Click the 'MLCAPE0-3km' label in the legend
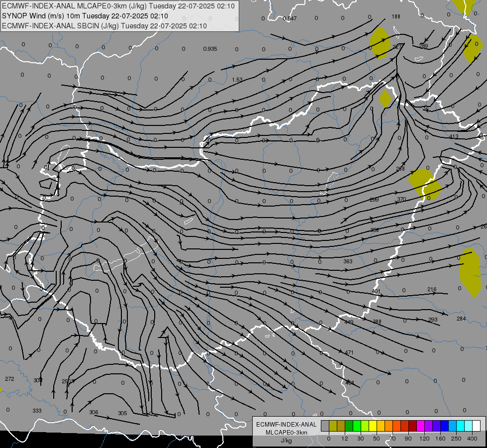 point(287,433)
